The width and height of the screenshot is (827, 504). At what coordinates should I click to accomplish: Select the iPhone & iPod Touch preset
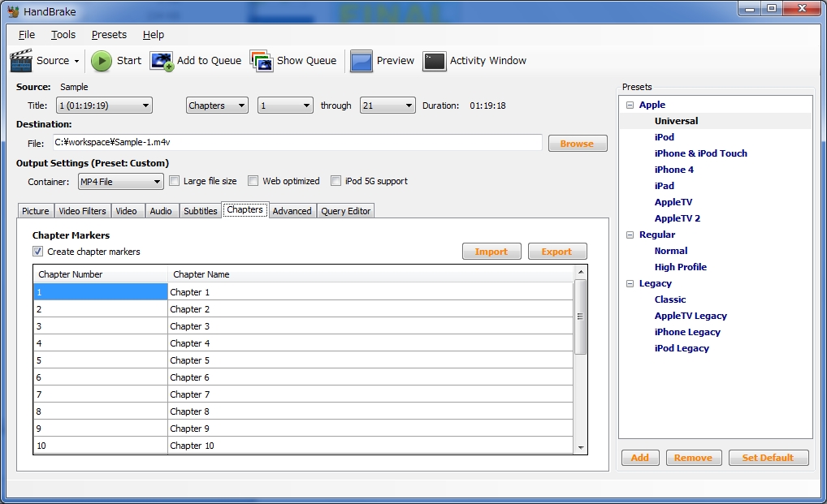click(700, 153)
